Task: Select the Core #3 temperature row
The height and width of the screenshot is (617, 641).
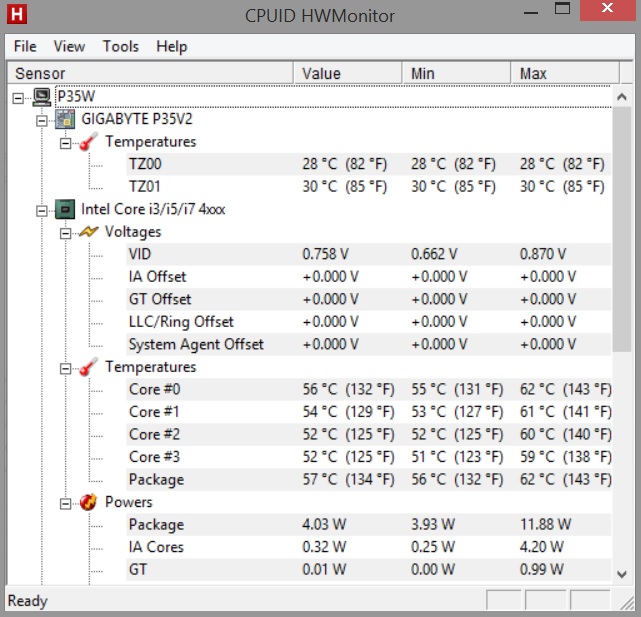Action: coord(368,457)
